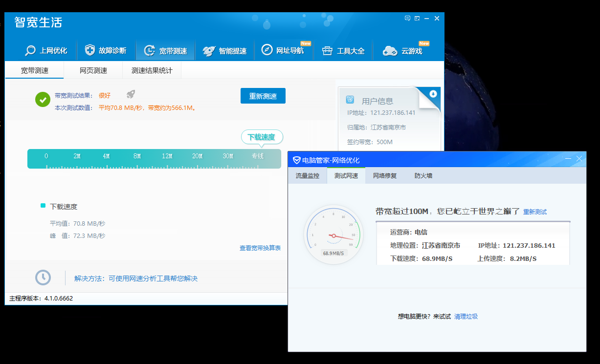Click the 重新测试 link
This screenshot has height=364, width=600.
point(535,212)
